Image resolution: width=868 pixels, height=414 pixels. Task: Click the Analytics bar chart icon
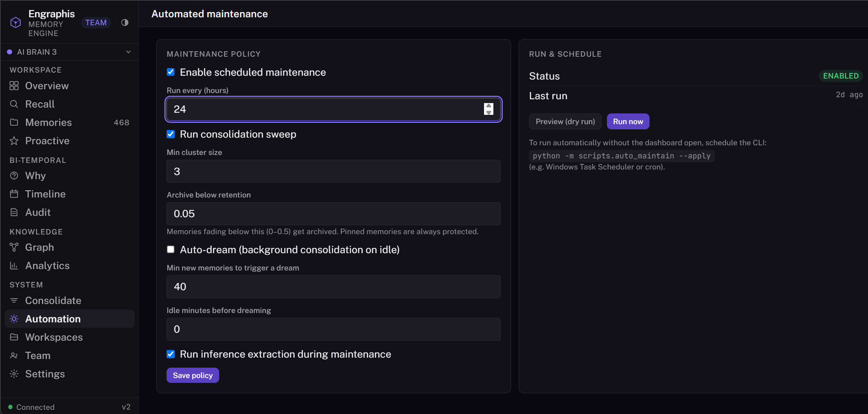[14, 266]
